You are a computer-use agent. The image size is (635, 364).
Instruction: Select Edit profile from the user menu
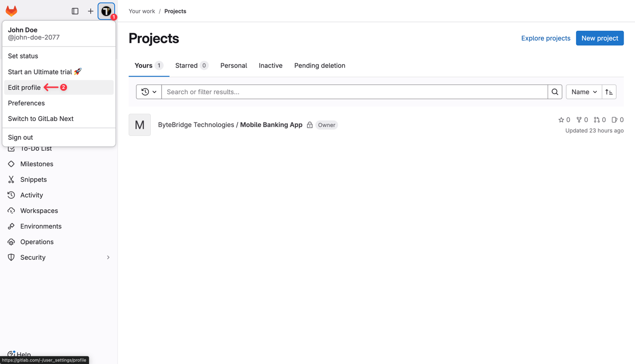click(24, 87)
